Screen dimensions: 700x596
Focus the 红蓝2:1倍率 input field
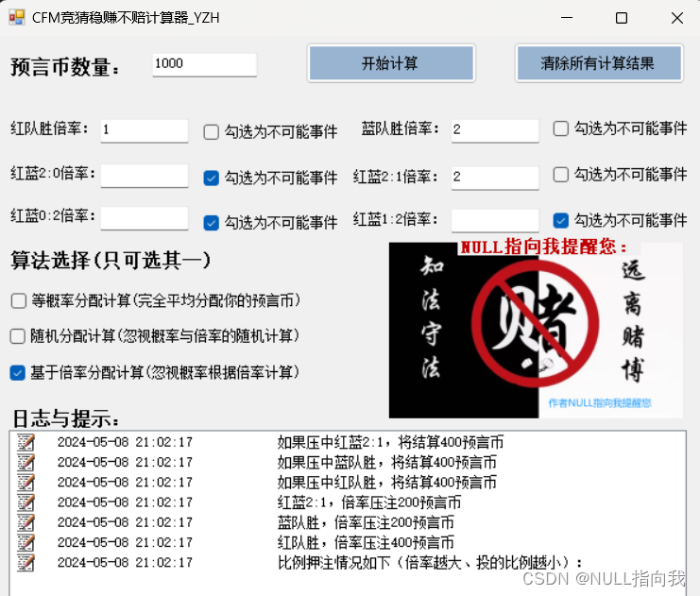[x=495, y=178]
